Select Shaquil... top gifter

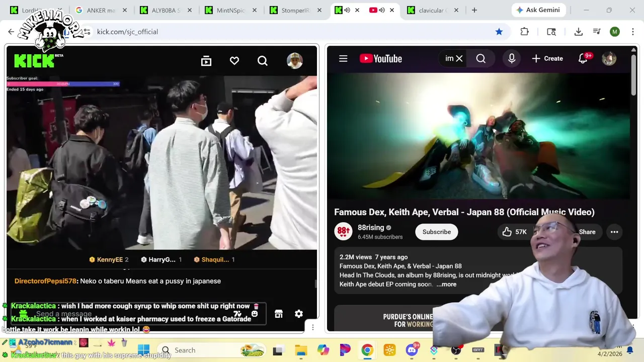(x=215, y=259)
